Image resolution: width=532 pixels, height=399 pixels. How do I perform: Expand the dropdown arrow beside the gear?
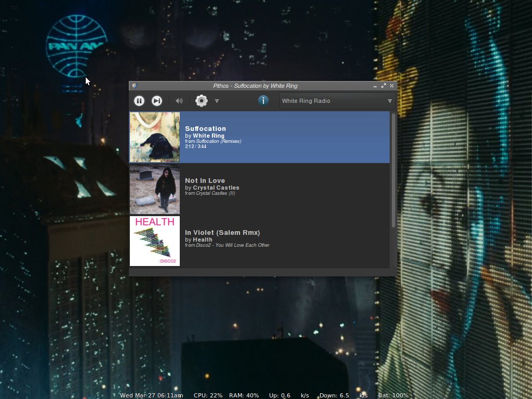(x=217, y=101)
